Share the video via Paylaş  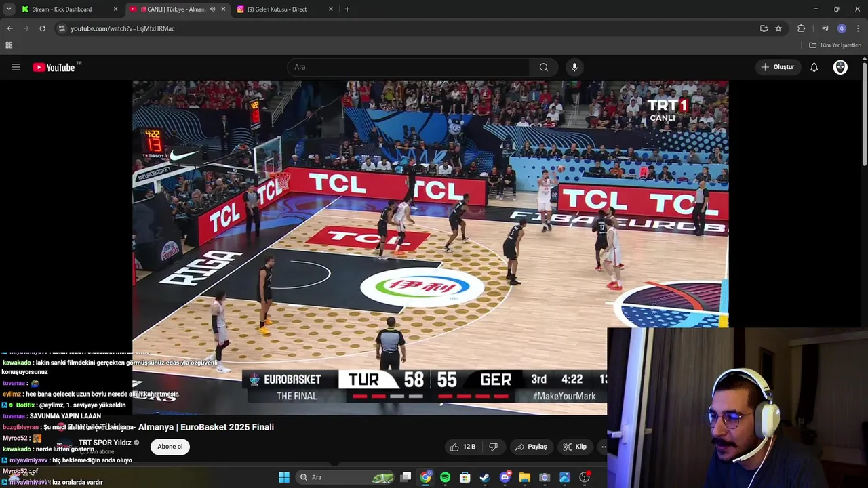pyautogui.click(x=531, y=447)
